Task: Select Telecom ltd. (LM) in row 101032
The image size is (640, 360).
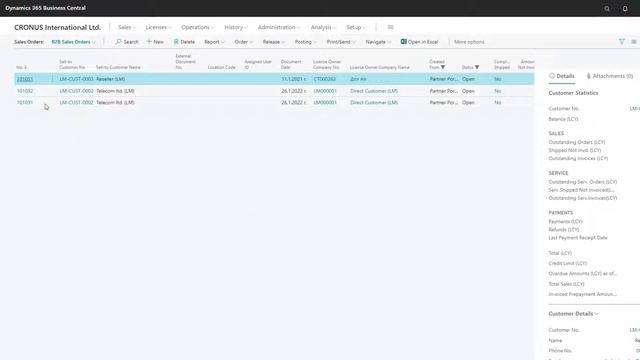Action: pos(115,91)
